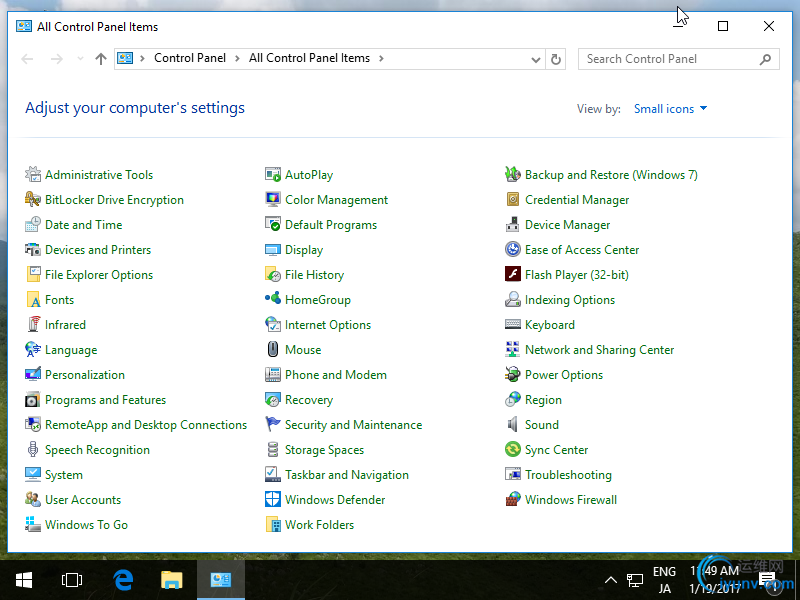This screenshot has width=800, height=600.
Task: Open the Device Manager link
Action: (567, 225)
